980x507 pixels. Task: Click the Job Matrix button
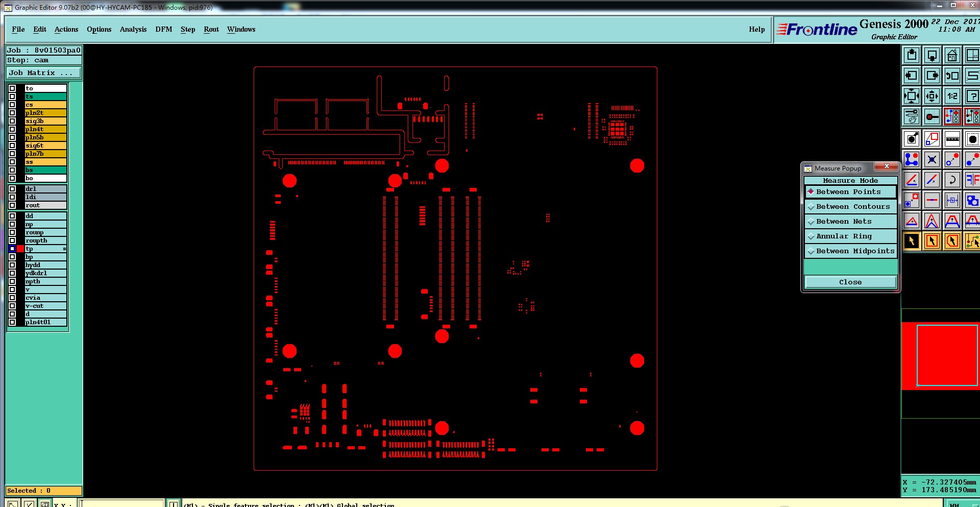click(x=43, y=73)
